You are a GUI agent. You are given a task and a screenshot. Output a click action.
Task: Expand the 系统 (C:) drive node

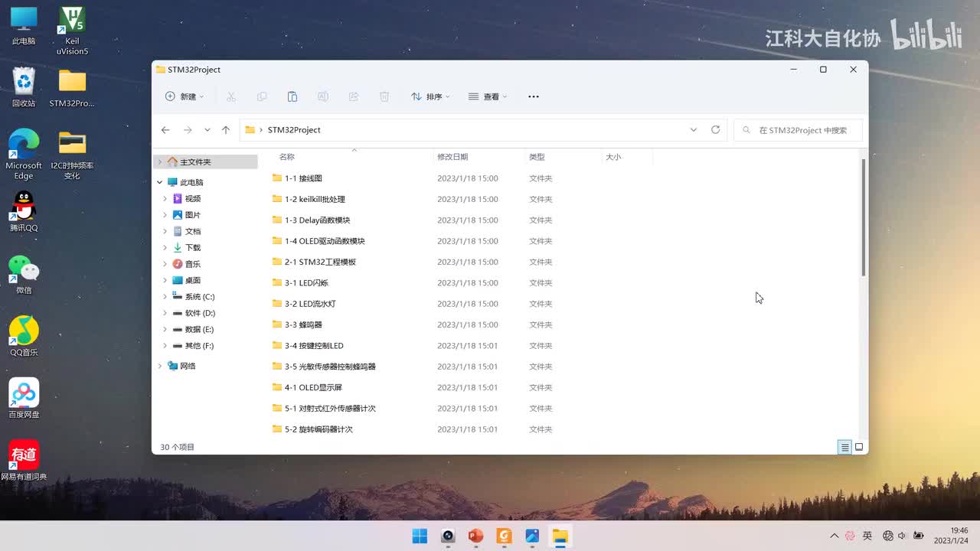(x=165, y=297)
